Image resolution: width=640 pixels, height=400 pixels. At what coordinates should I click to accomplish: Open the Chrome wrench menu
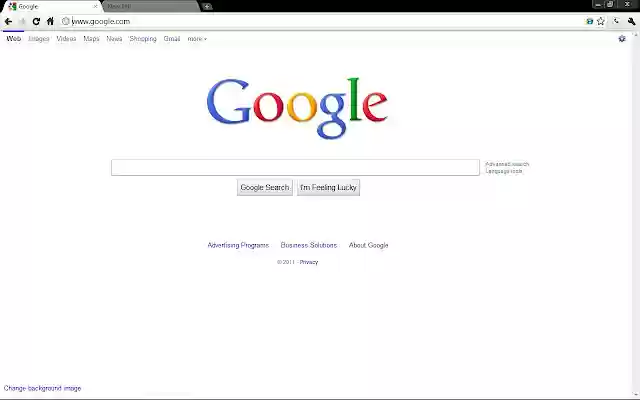pyautogui.click(x=631, y=21)
